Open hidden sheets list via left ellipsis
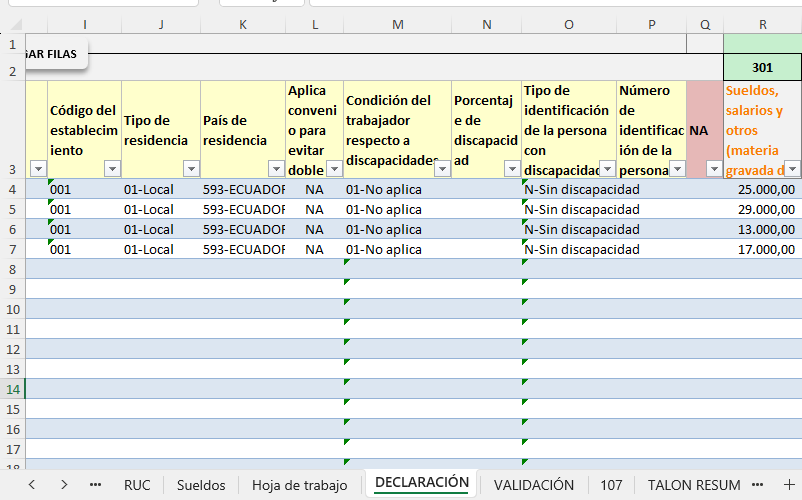 96,485
